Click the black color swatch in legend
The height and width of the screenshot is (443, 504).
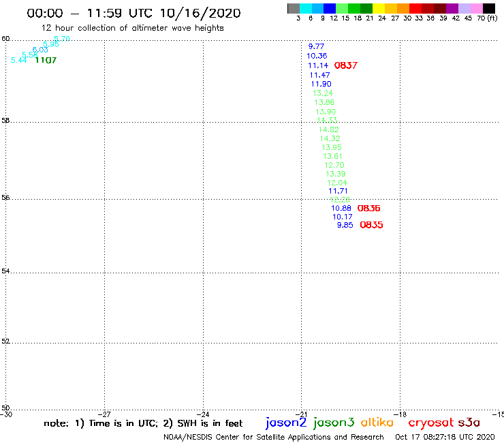click(x=489, y=8)
